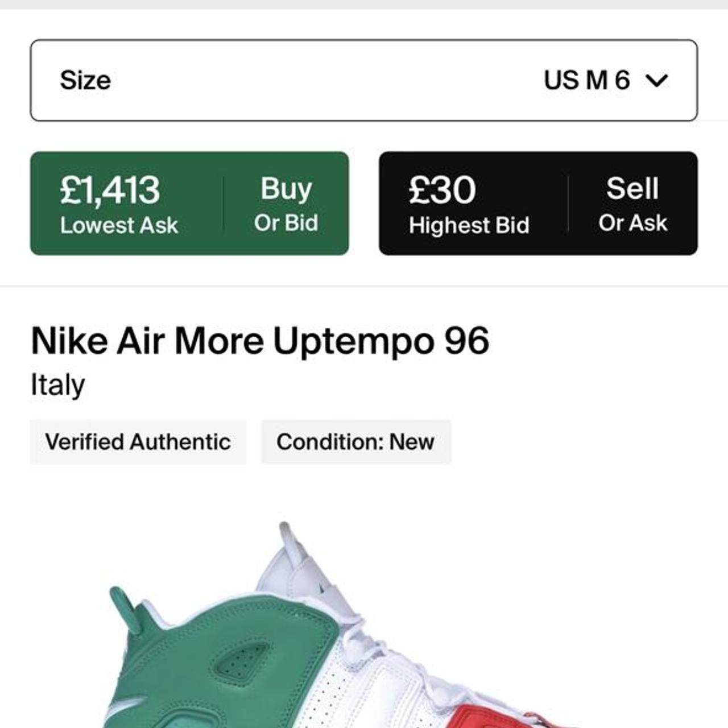
Task: Tap the Buy text in green button
Action: tap(286, 188)
